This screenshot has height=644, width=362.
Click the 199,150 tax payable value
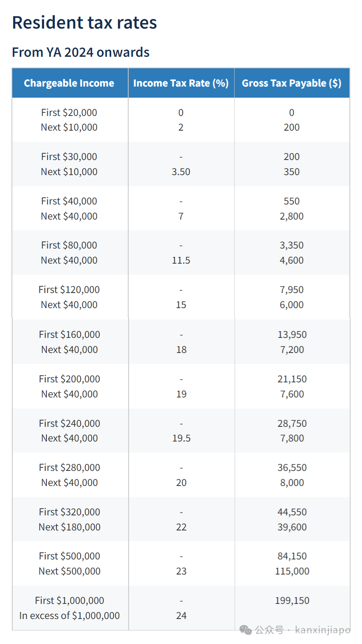[292, 601]
